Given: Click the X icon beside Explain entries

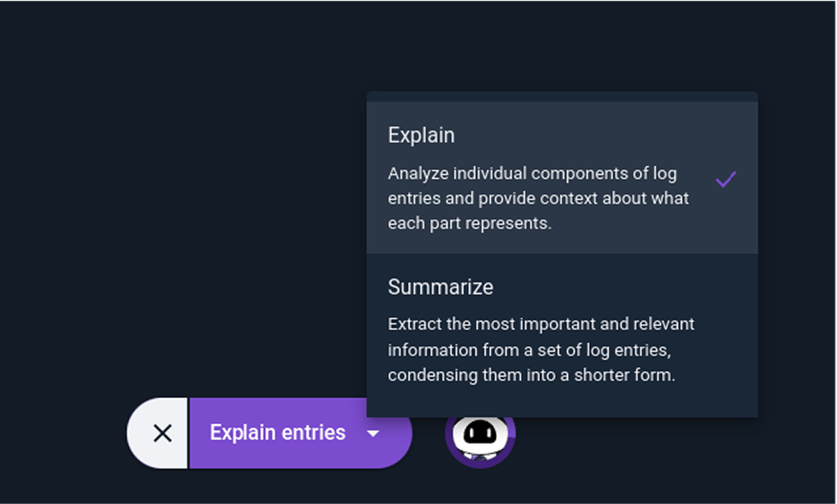Looking at the screenshot, I should (x=162, y=433).
